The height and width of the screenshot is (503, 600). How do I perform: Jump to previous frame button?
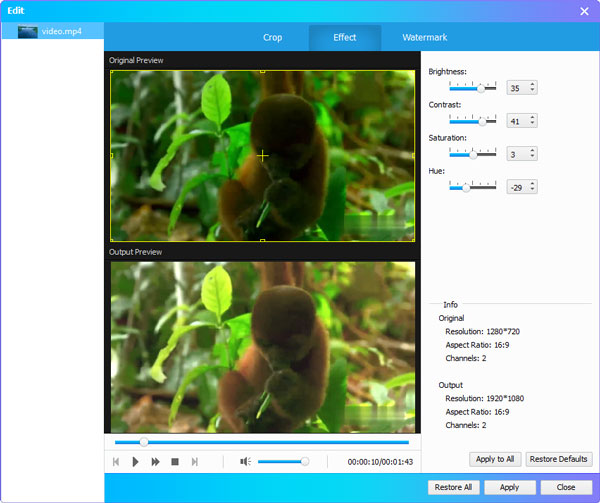[x=116, y=462]
